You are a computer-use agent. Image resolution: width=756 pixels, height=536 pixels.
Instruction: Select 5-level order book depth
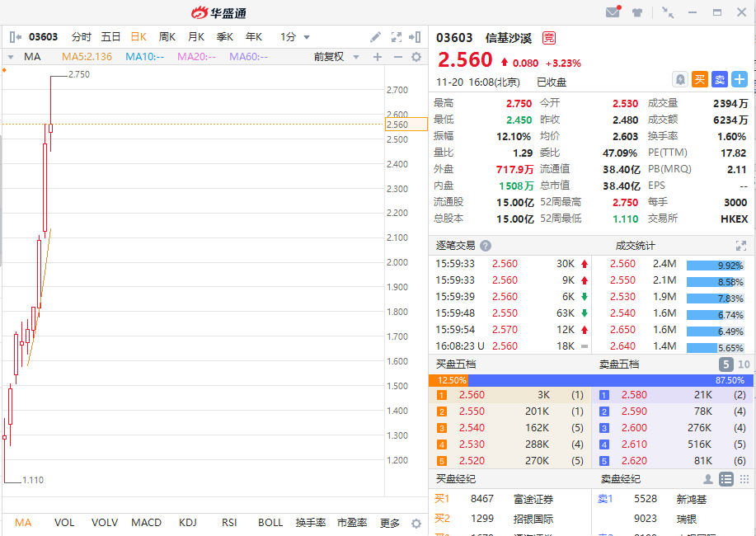[x=726, y=364]
